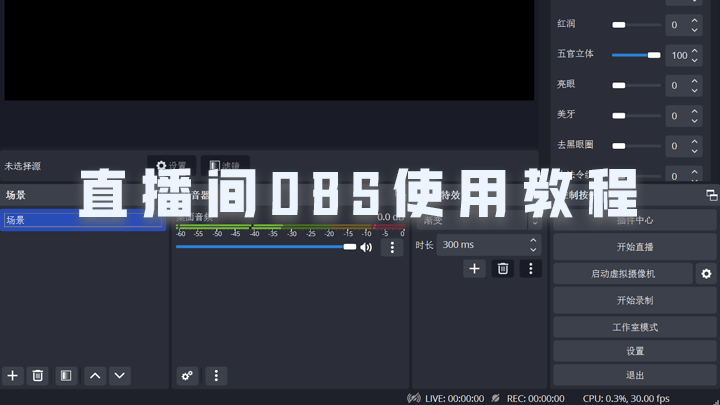Open scene filters icon in Scenes panel
This screenshot has width=720, height=405.
[x=66, y=376]
